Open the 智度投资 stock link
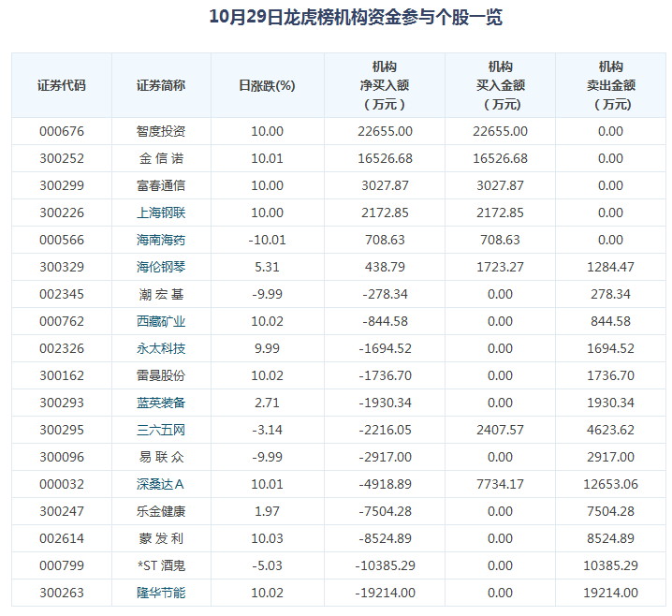This screenshot has height=616, width=672. [161, 131]
